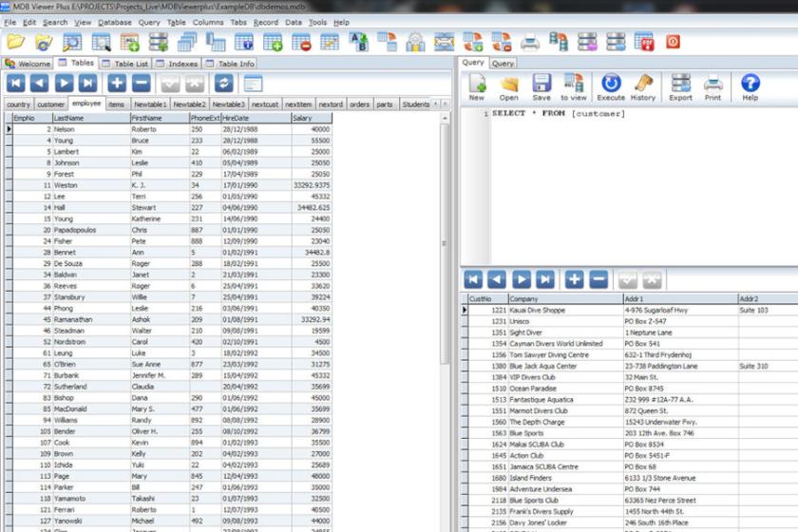Viewport: 798px width, 532px height.
Task: Open the Tools menu
Action: pyautogui.click(x=317, y=23)
